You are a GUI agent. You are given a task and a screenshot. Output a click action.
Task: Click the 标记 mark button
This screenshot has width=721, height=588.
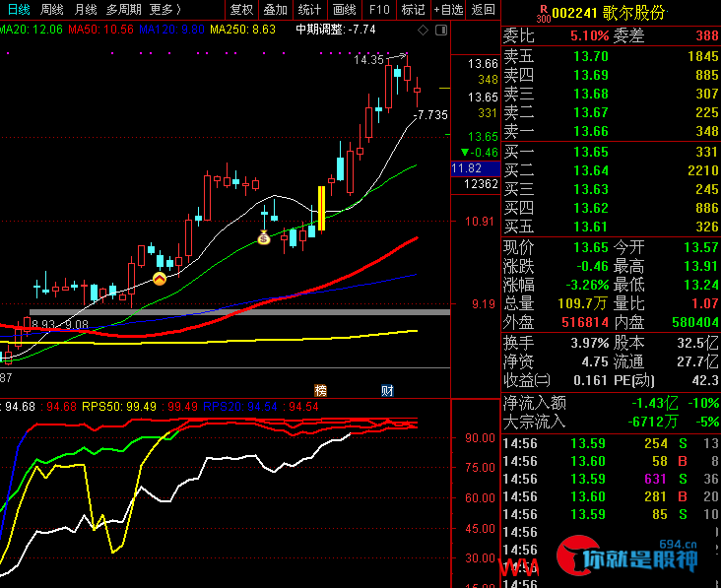coord(413,10)
